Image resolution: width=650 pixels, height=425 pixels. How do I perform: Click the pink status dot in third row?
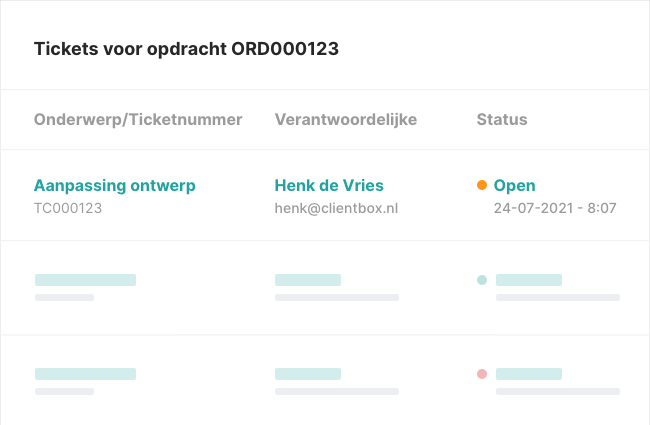click(482, 374)
